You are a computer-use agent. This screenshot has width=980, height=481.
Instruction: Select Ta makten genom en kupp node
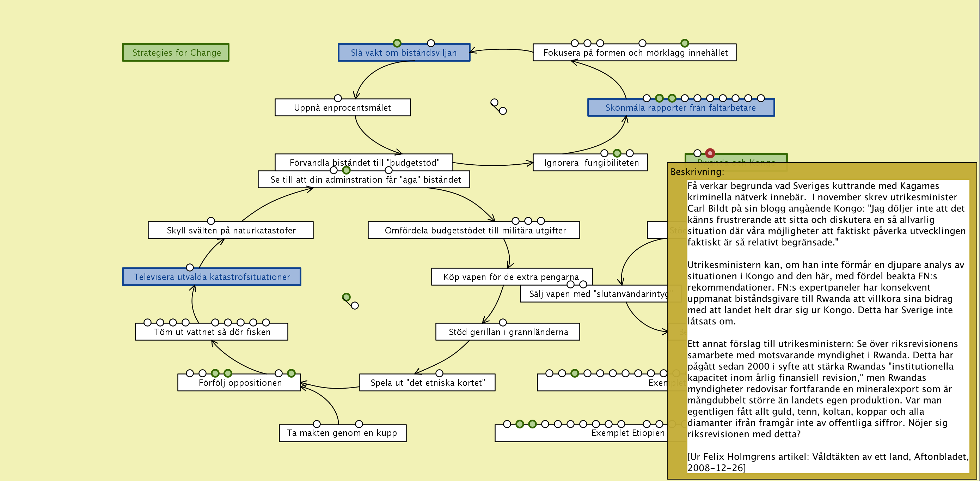(342, 433)
